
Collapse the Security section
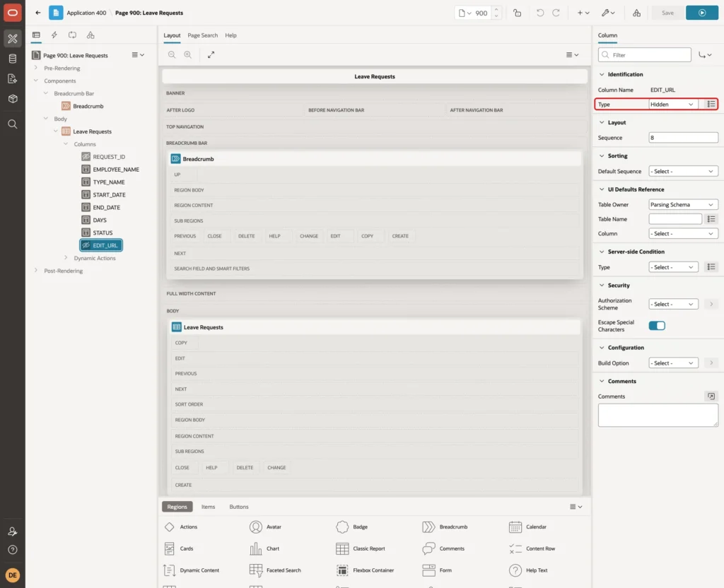602,286
